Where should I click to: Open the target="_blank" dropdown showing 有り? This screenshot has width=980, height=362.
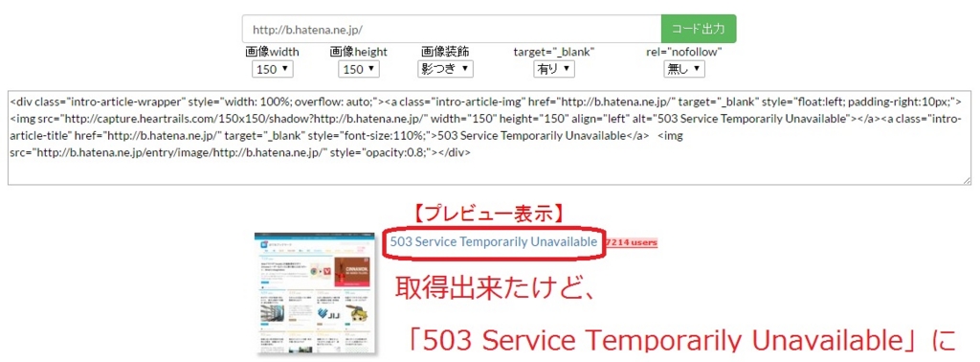click(554, 69)
